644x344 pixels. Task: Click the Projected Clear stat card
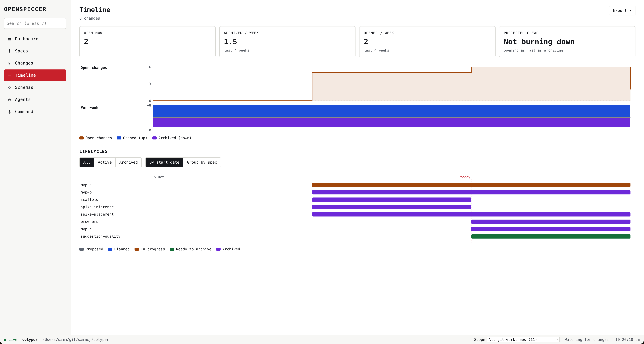pos(567,42)
